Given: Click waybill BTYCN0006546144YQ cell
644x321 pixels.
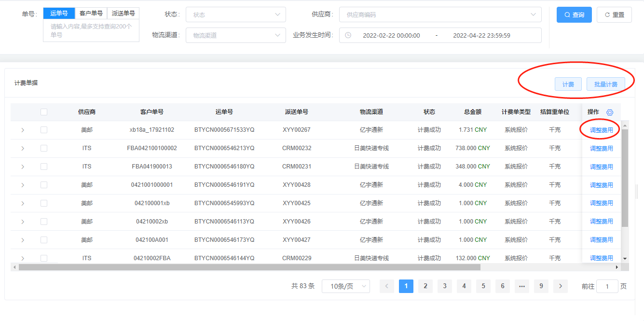Looking at the screenshot, I should coord(224,258).
